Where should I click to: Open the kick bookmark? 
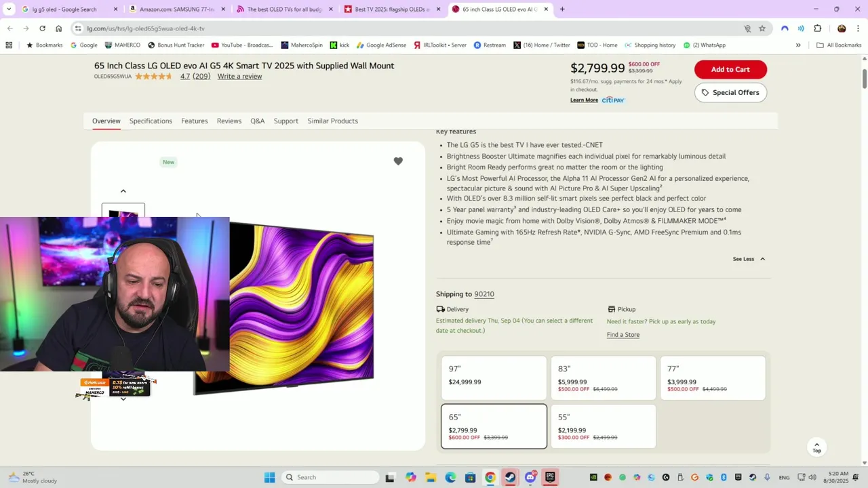tap(339, 45)
